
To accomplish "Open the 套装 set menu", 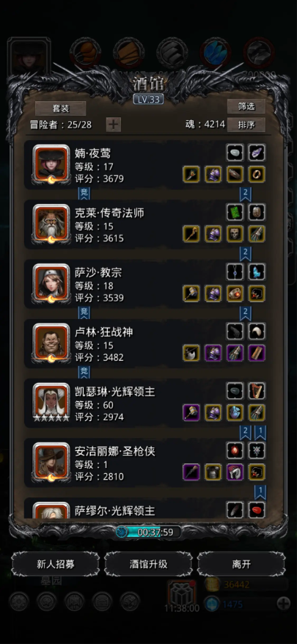I will [x=60, y=109].
